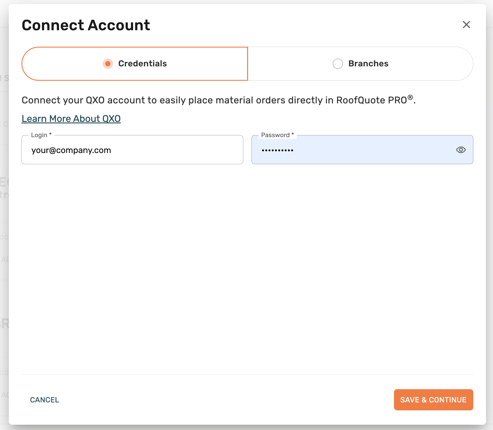The height and width of the screenshot is (430, 493).
Task: Open the Learn More About QXO link
Action: point(71,119)
